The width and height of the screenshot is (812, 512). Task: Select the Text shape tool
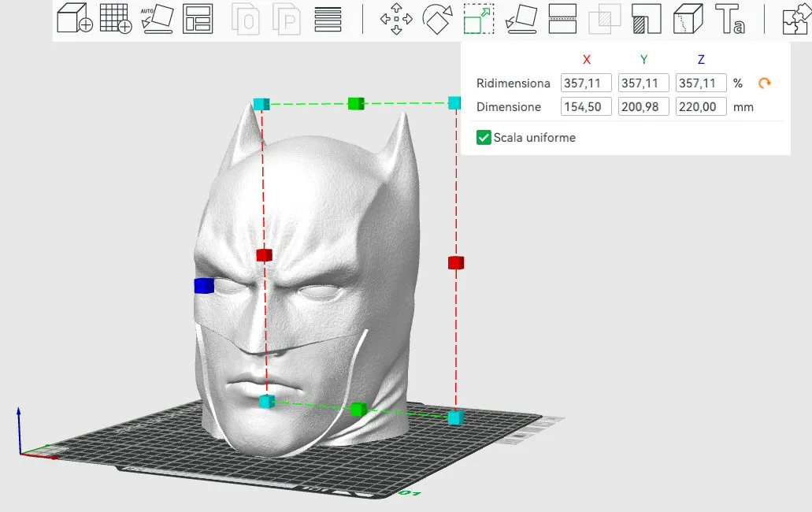point(730,19)
